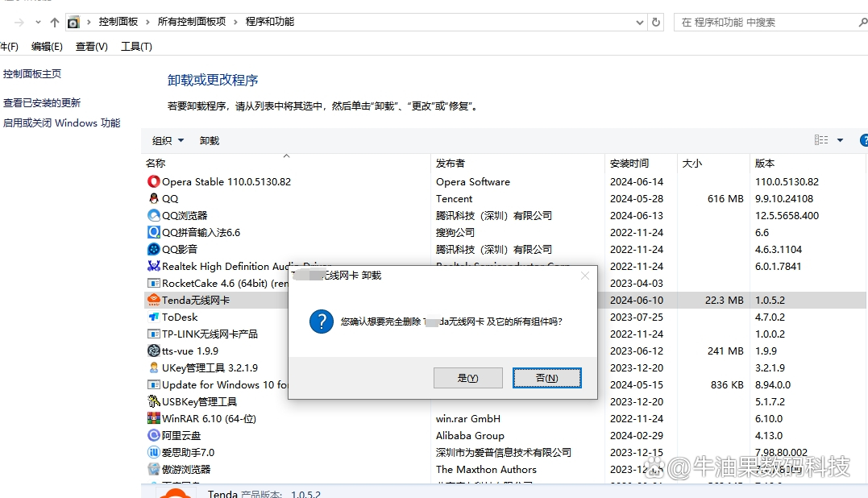Image resolution: width=868 pixels, height=498 pixels.
Task: Open the 工具(T) menu
Action: pyautogui.click(x=136, y=47)
